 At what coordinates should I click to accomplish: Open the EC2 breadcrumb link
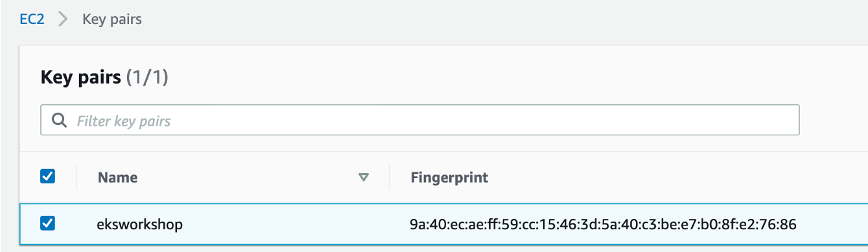[32, 19]
